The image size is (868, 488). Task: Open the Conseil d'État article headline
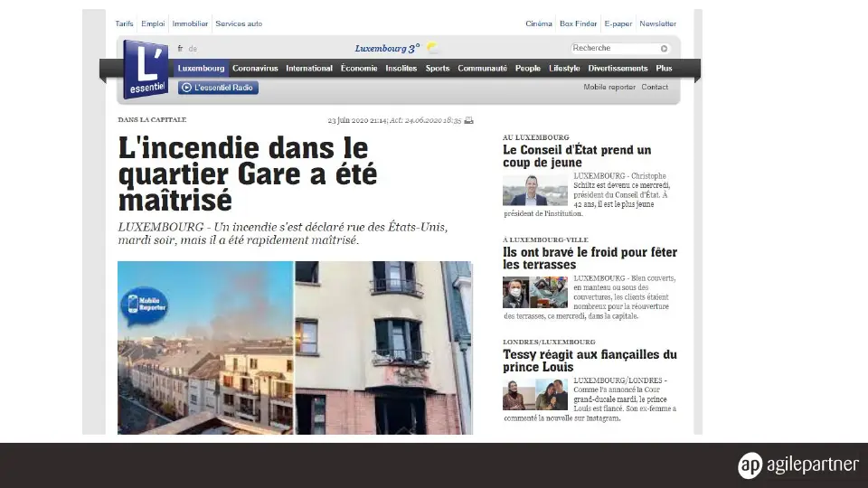[x=577, y=156]
